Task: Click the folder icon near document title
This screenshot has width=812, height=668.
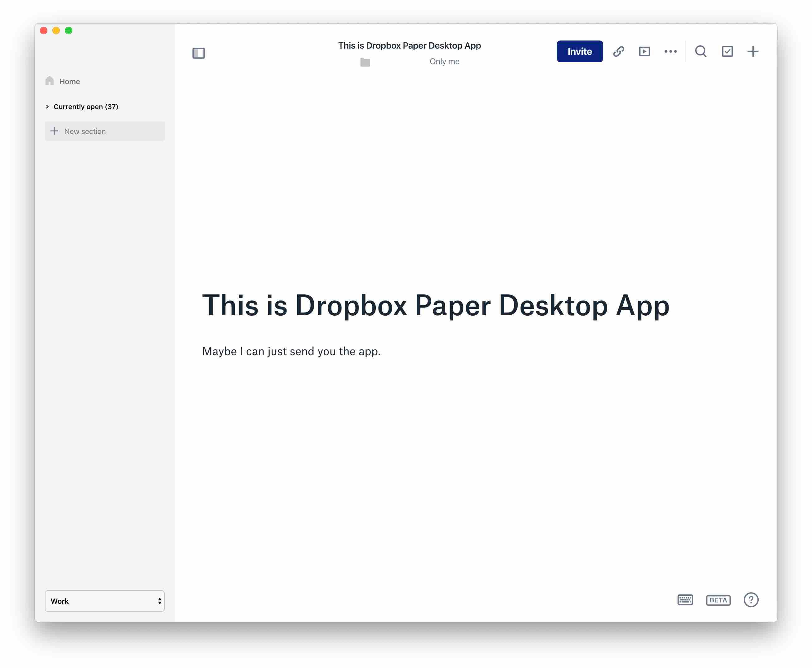Action: pyautogui.click(x=365, y=62)
